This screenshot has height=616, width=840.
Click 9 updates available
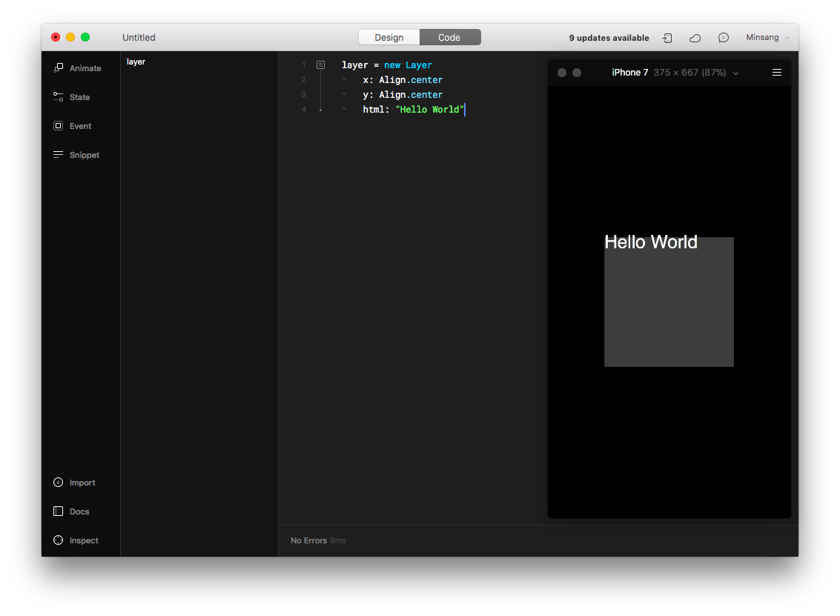[609, 38]
